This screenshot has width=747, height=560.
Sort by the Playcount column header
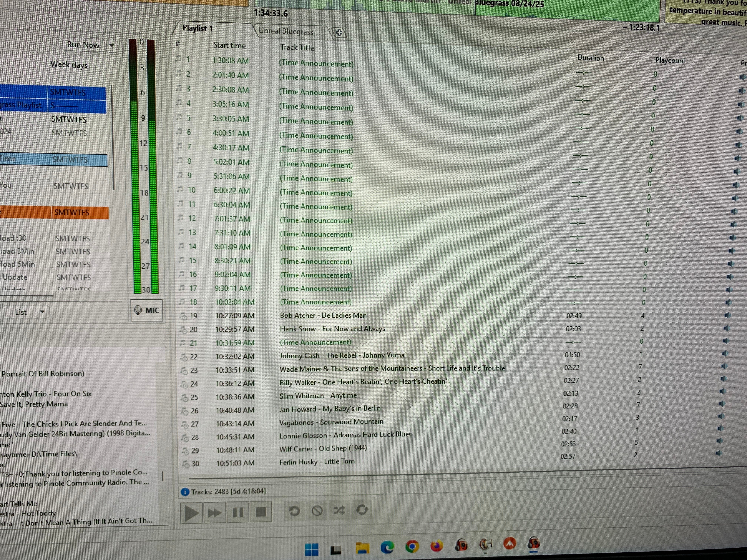pyautogui.click(x=670, y=61)
